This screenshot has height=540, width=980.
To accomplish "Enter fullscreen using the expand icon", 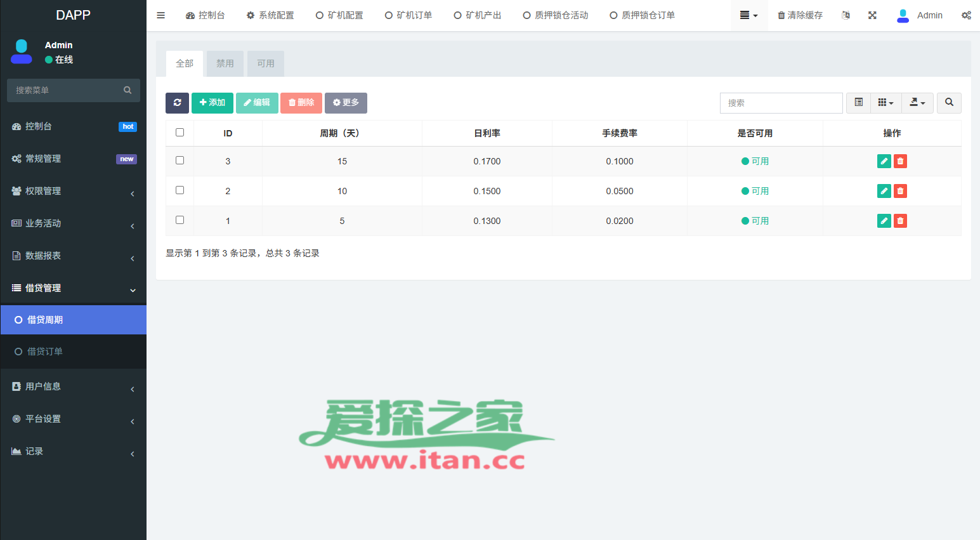I will coord(872,15).
